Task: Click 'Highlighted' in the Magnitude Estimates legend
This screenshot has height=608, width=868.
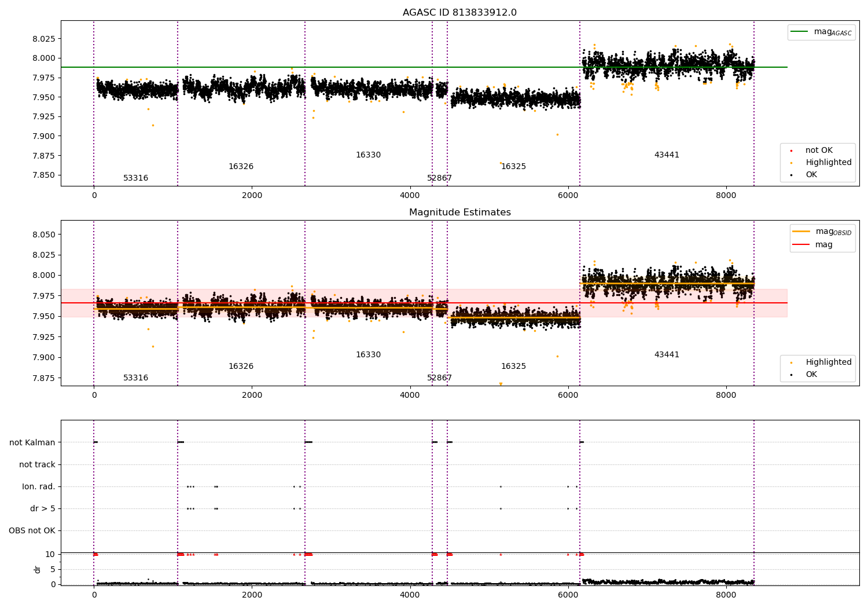Action: click(829, 362)
